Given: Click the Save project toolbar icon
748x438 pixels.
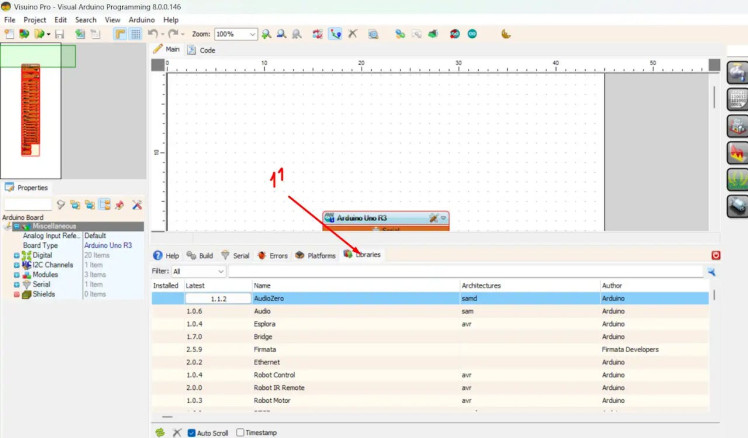Looking at the screenshot, I should [x=59, y=34].
